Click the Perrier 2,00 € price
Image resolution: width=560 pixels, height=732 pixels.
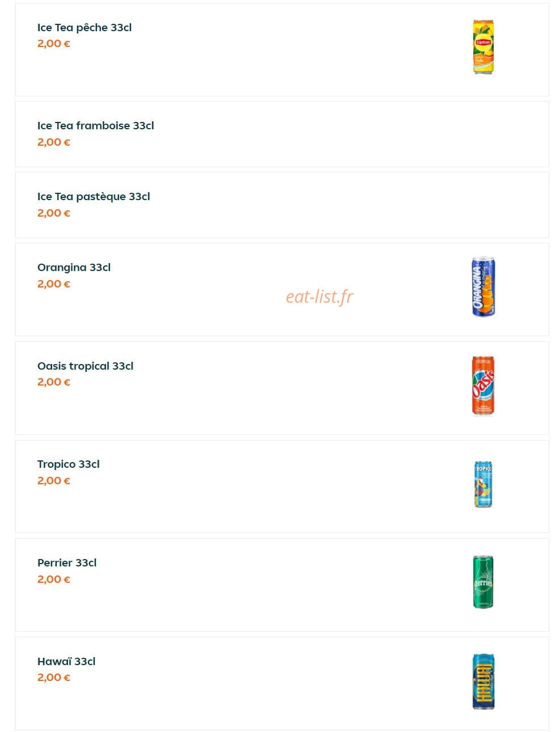point(54,579)
